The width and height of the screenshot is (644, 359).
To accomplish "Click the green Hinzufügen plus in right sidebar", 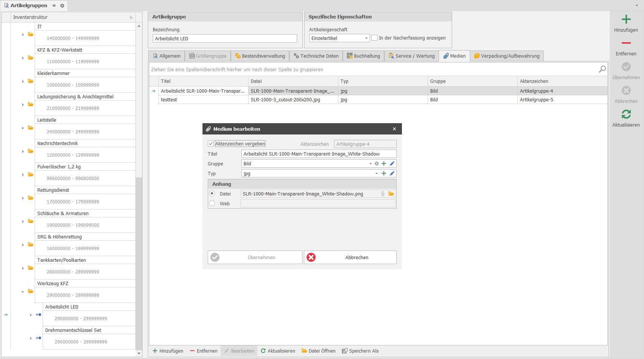I will tap(626, 20).
